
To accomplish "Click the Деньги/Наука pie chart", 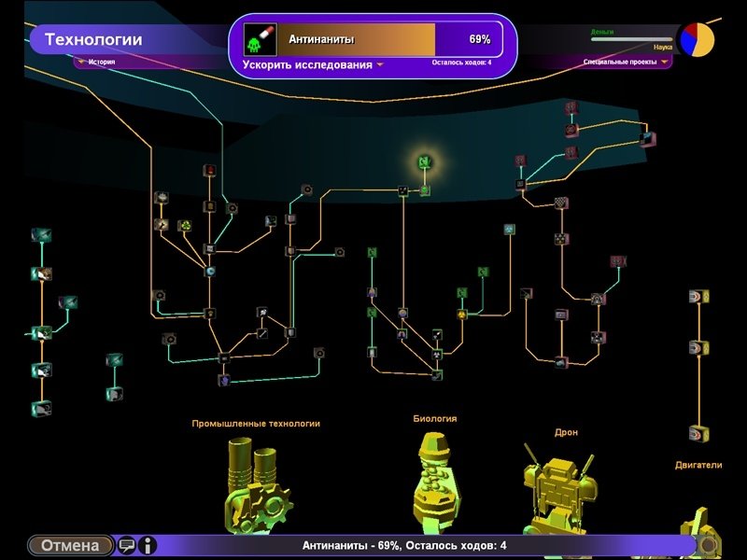I will tap(697, 40).
